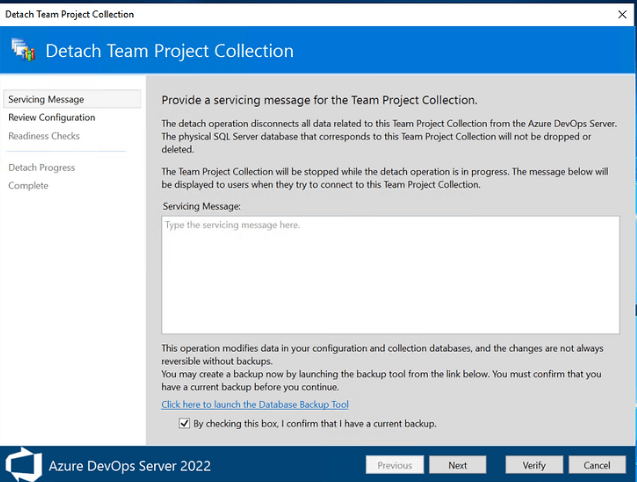This screenshot has height=482, width=637.
Task: Click the Next button
Action: pos(457,465)
